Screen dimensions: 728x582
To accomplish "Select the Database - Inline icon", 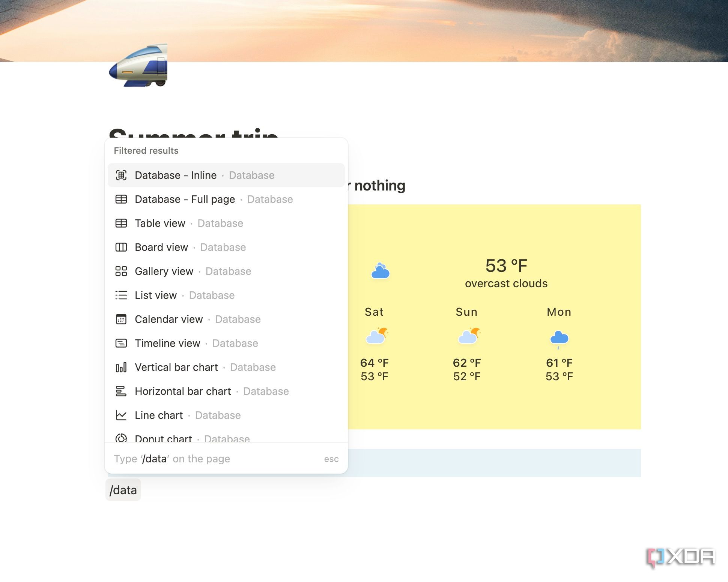I will point(121,175).
